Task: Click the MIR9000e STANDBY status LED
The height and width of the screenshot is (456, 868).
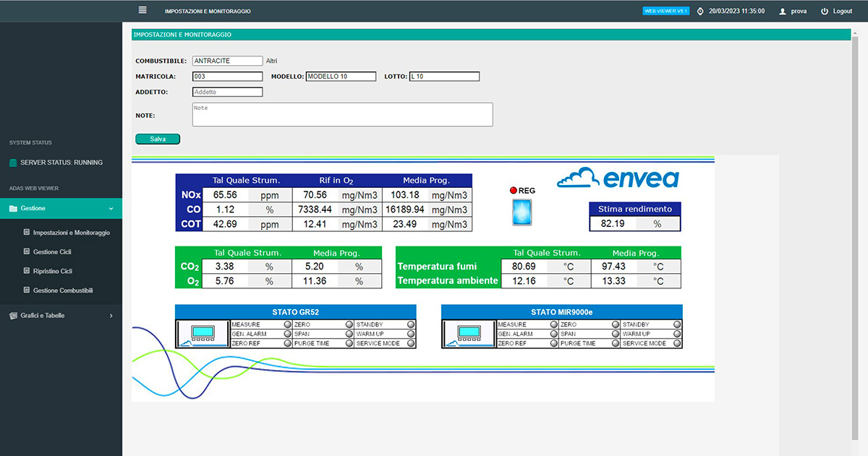Action: click(x=677, y=325)
